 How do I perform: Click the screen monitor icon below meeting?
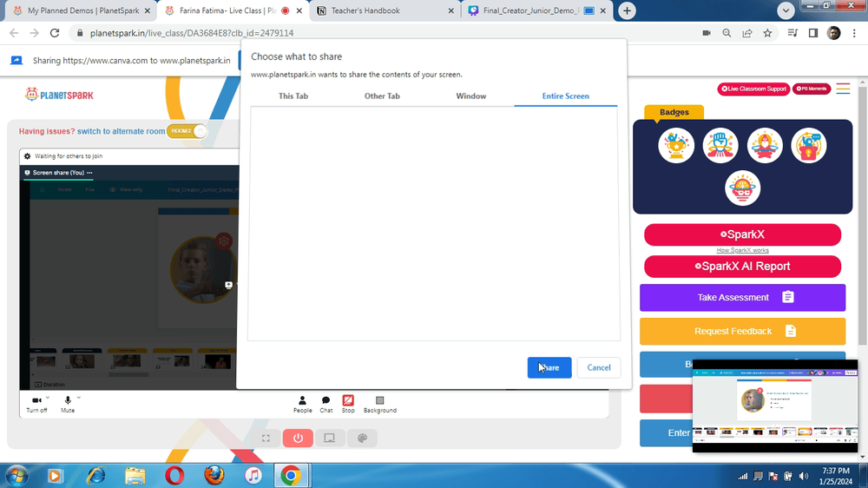point(329,439)
